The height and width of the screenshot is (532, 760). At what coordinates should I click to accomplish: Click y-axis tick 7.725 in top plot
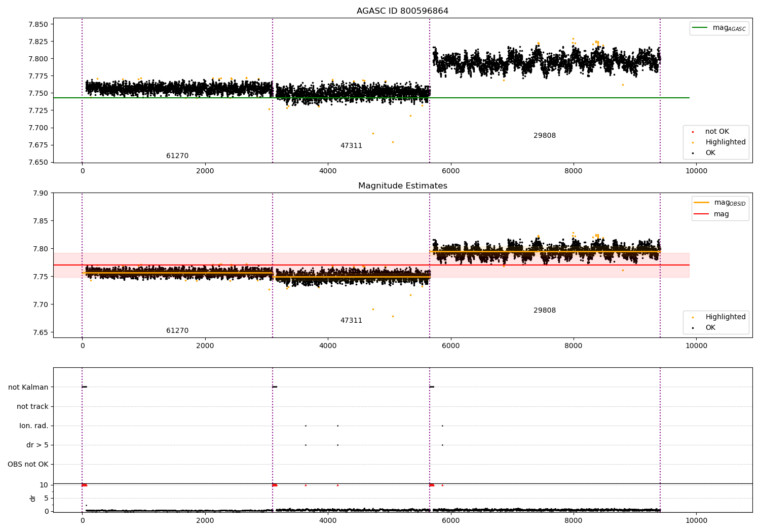click(38, 110)
